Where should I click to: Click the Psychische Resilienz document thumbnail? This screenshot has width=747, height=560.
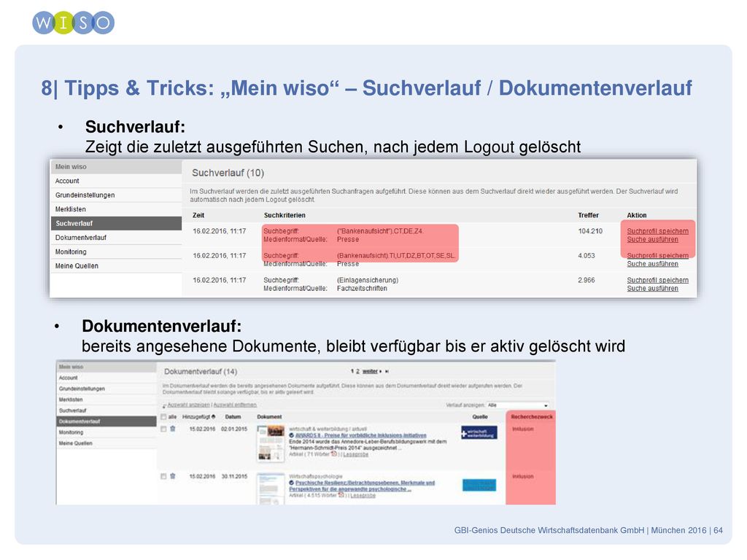[271, 489]
